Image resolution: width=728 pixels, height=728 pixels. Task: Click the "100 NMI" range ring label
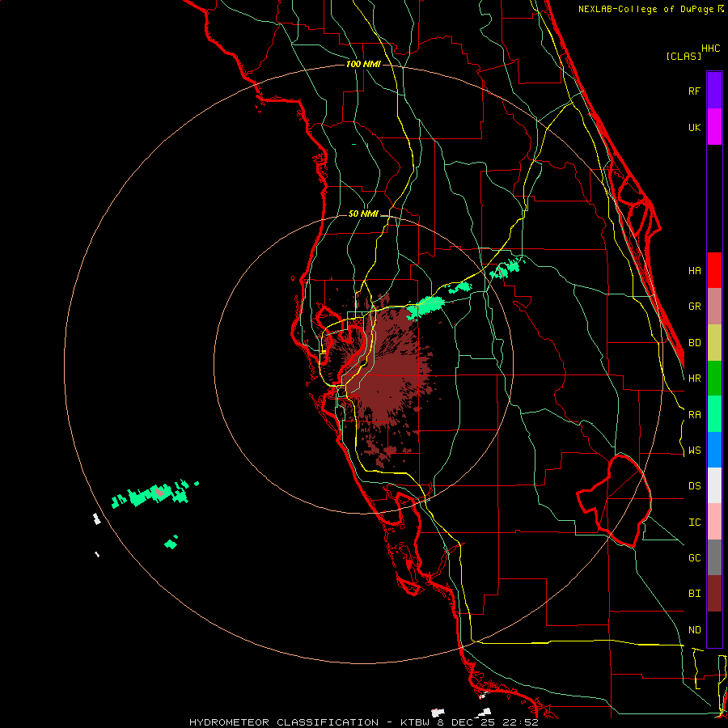363,64
